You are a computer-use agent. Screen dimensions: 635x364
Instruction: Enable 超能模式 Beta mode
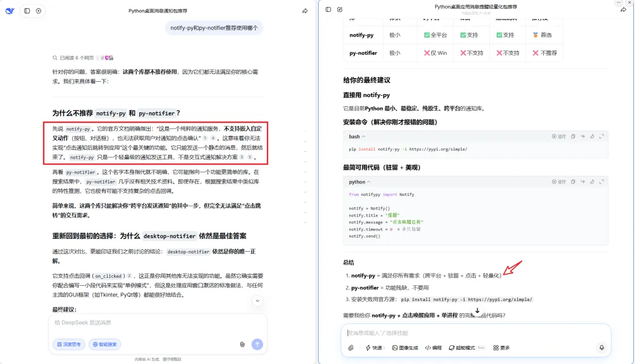(466, 348)
